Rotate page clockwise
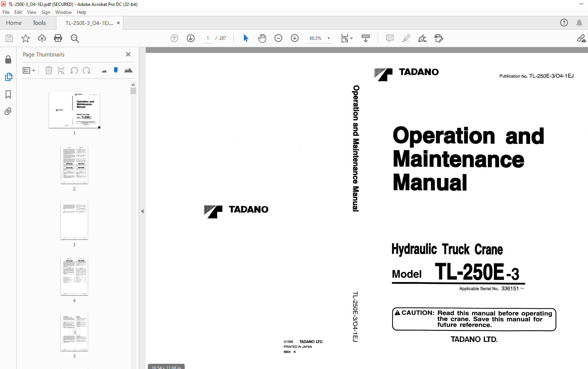The width and height of the screenshot is (588, 369). point(87,70)
